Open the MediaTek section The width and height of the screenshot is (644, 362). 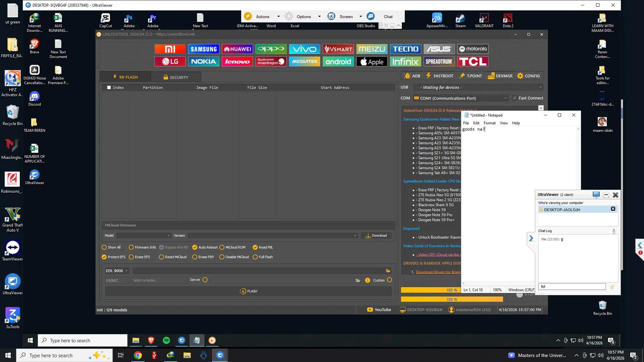coord(305,62)
